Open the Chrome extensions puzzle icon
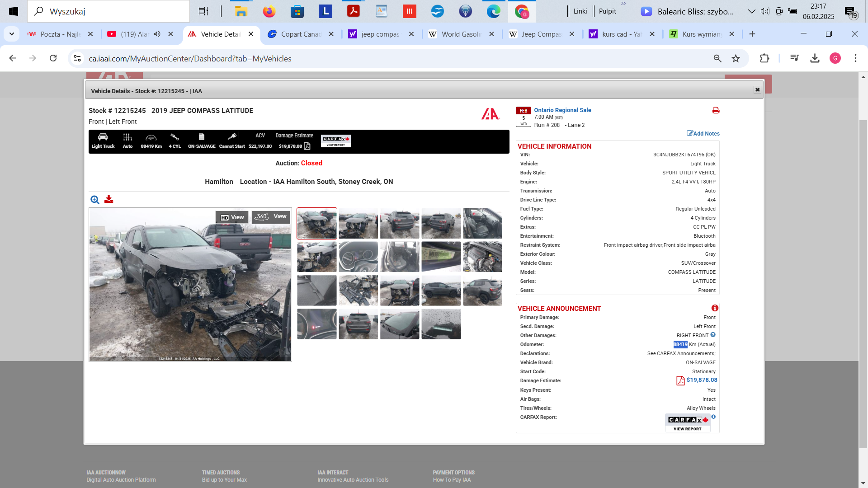The image size is (868, 488). click(764, 58)
